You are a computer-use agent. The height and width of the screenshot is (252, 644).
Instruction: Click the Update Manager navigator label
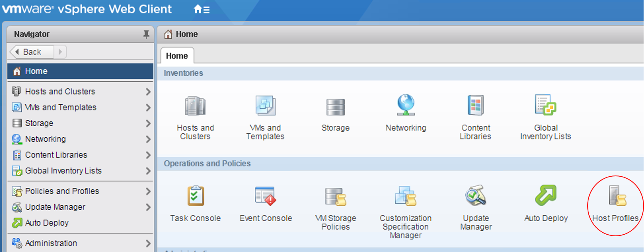click(x=55, y=207)
